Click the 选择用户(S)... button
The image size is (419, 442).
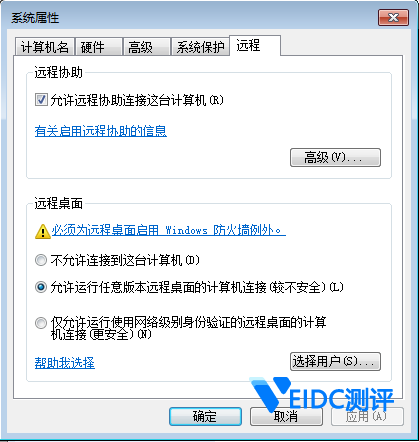pyautogui.click(x=335, y=361)
